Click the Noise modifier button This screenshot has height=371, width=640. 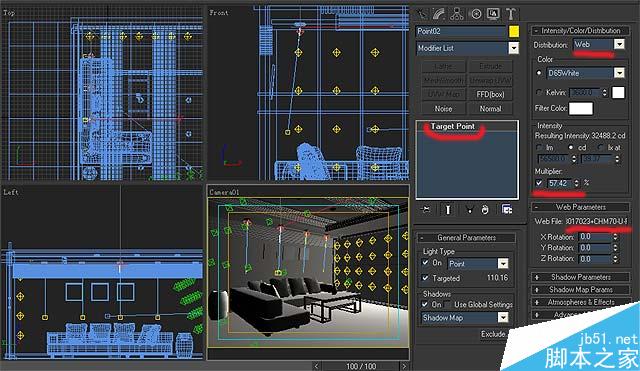click(x=443, y=109)
